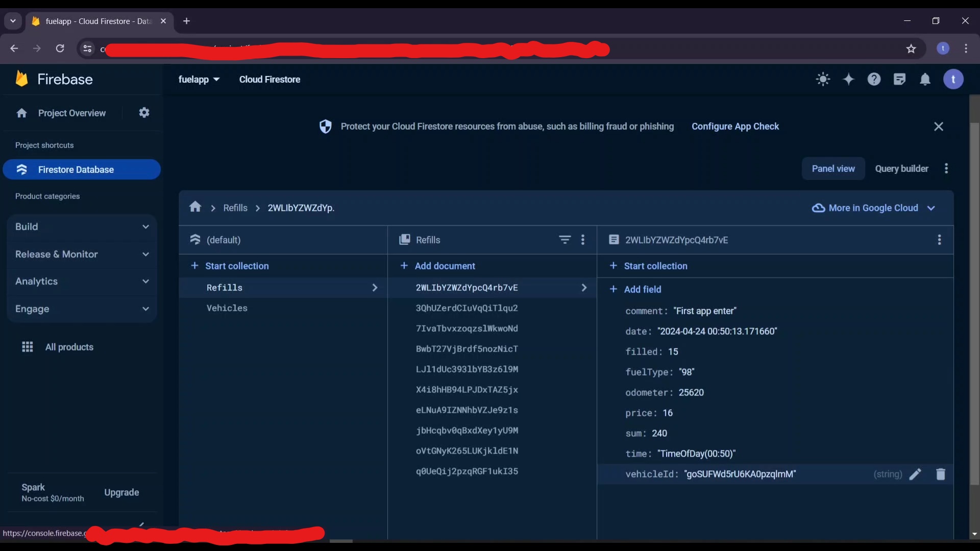This screenshot has height=551, width=980.
Task: Switch to Panel view
Action: tap(833, 168)
